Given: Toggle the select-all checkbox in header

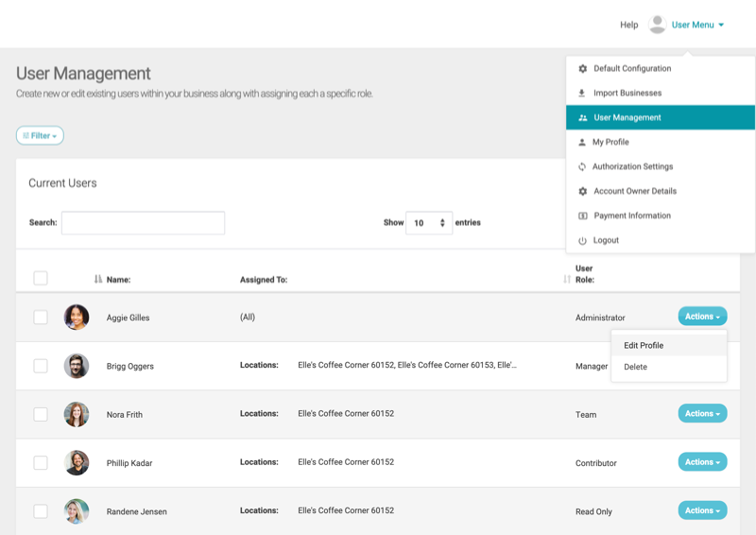Looking at the screenshot, I should (x=41, y=278).
